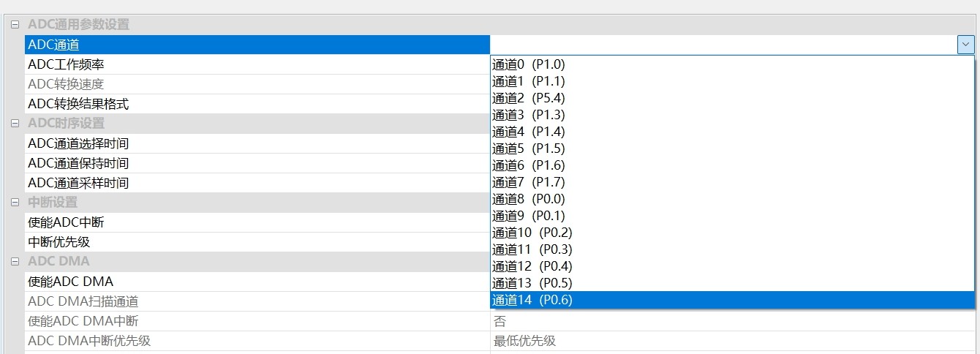Viewport: 980px width, 354px height.
Task: Select 通道11 (P0.3) option
Action: coord(732,249)
